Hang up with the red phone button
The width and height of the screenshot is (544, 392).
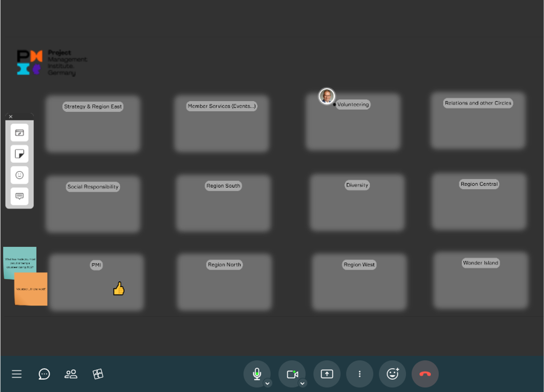[425, 374]
